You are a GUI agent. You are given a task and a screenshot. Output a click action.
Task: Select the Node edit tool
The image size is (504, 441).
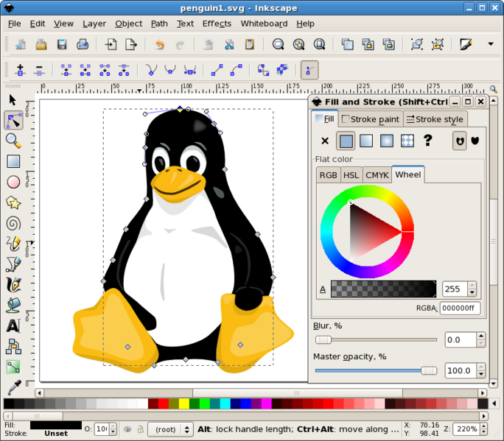[13, 121]
